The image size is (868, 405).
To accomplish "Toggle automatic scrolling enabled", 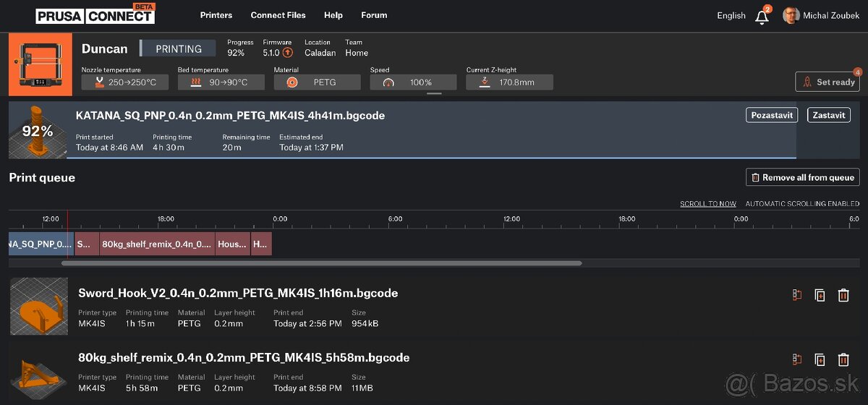I will coord(802,204).
